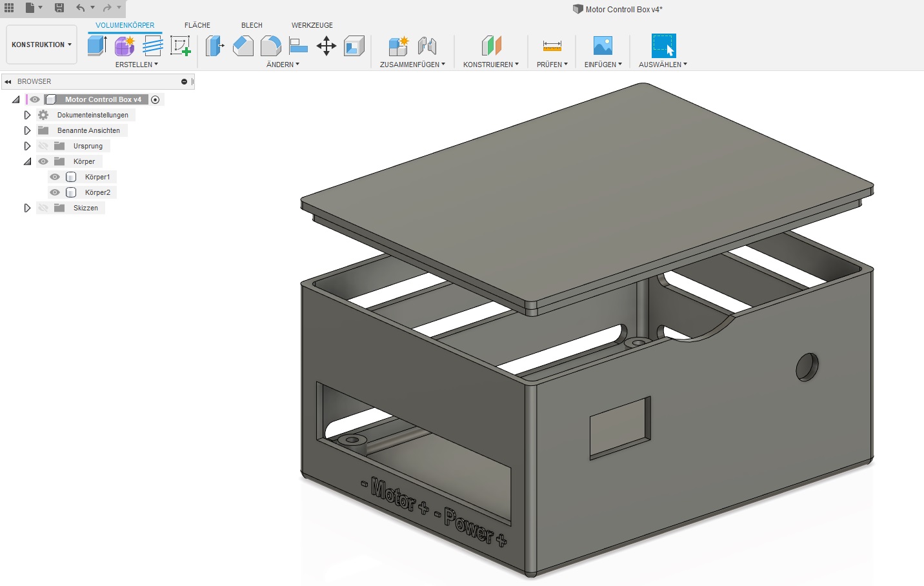Image resolution: width=924 pixels, height=586 pixels.
Task: Open the KONSTRUIEREN dropdown menu
Action: click(491, 65)
